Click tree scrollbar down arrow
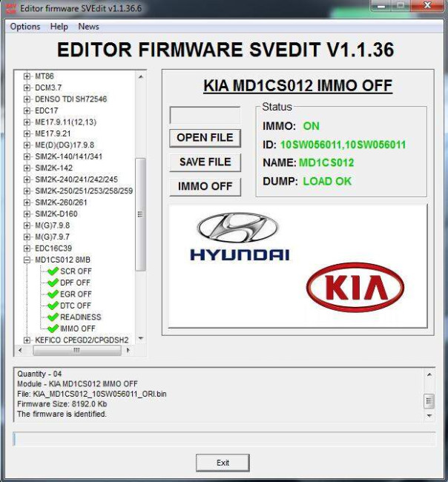 coord(141,338)
